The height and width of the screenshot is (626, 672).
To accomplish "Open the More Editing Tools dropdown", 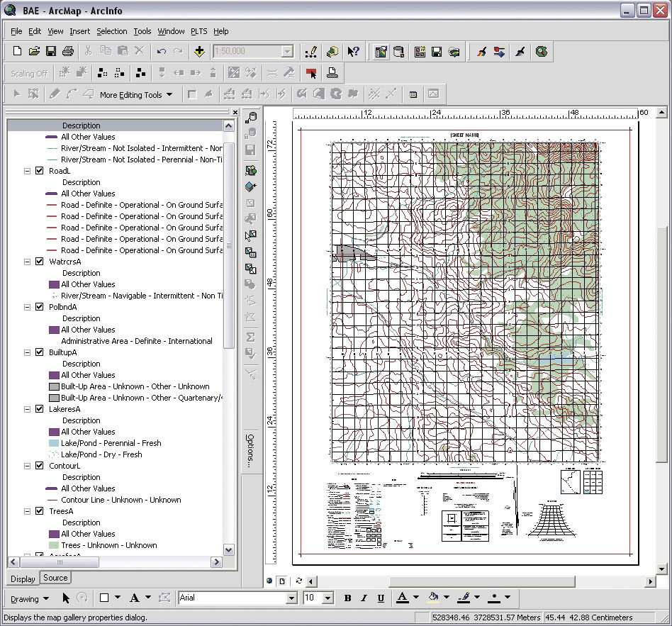I will click(x=136, y=94).
